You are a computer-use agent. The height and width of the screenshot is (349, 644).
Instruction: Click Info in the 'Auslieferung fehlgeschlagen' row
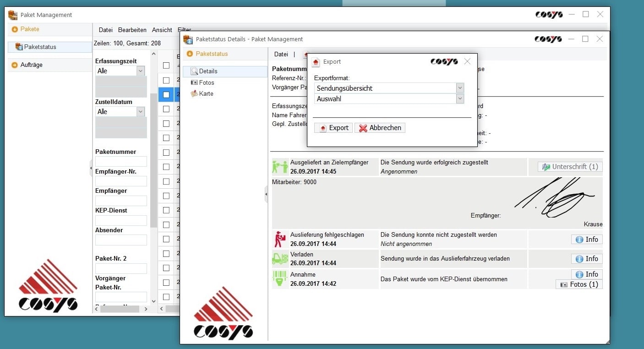[x=587, y=240]
